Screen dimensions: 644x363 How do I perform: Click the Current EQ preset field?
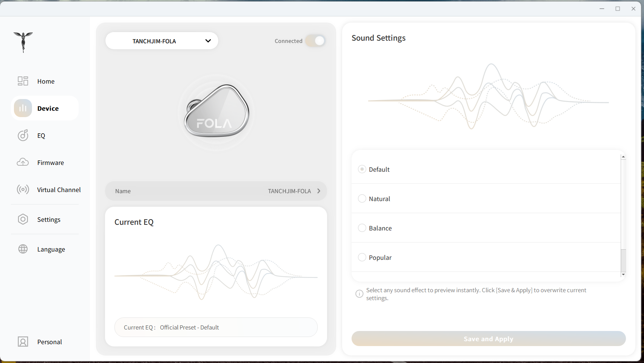click(x=216, y=327)
